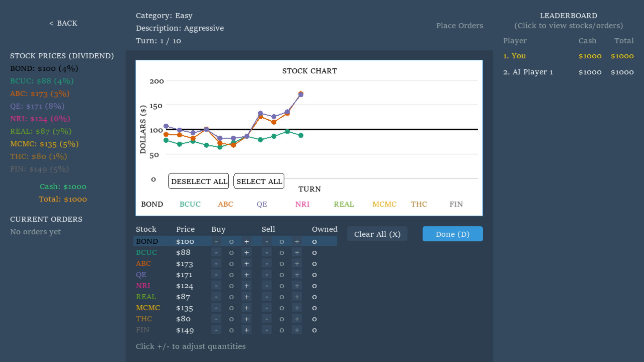The width and height of the screenshot is (644, 362).
Task: Increase Sell quantity for MCMC
Action: point(297,308)
